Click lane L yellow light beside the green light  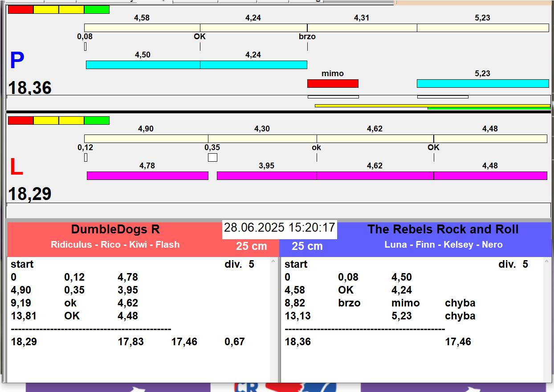71,120
